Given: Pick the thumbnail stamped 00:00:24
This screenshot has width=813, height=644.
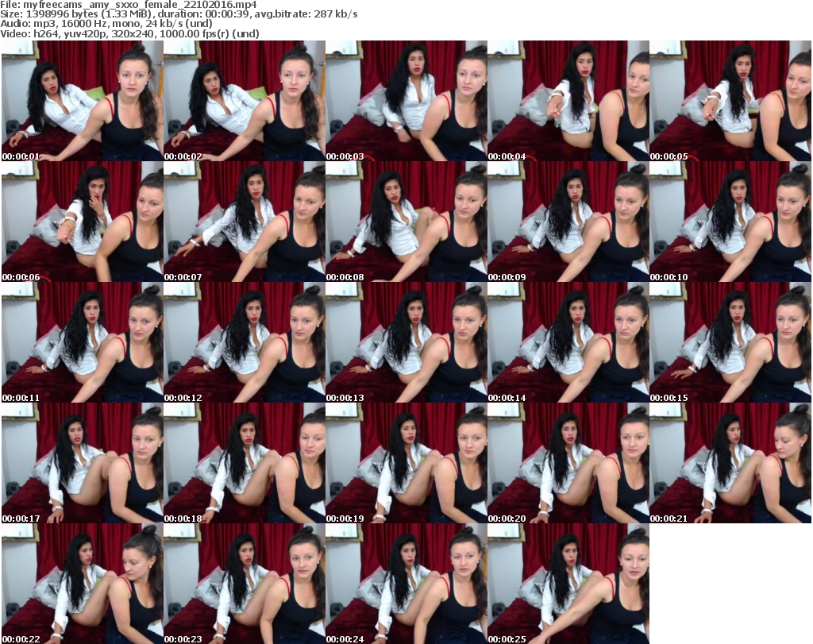Looking at the screenshot, I should 406,584.
